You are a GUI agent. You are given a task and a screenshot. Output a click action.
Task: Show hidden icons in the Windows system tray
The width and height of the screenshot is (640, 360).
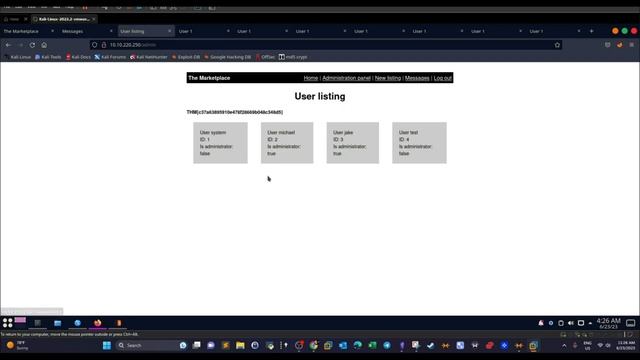pos(564,346)
